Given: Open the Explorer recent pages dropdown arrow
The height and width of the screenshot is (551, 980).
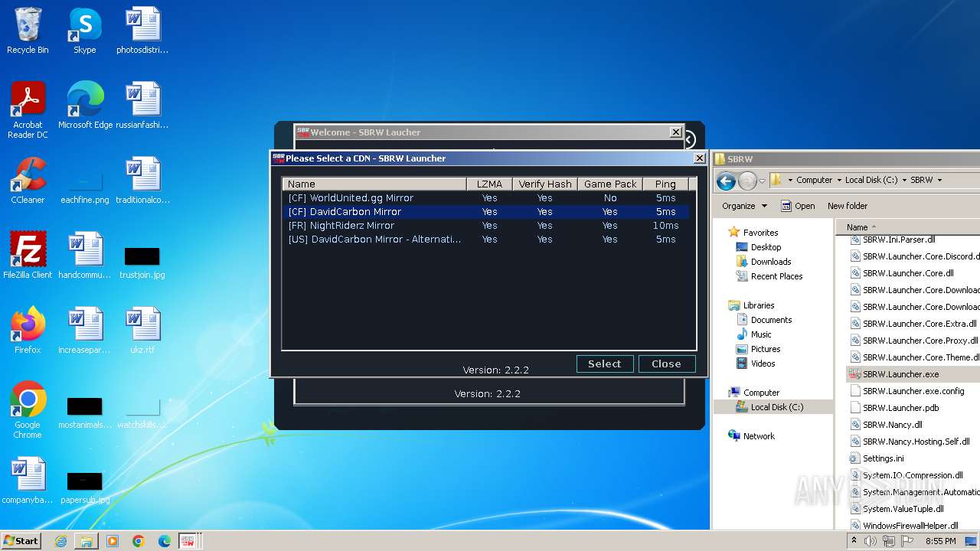Looking at the screenshot, I should click(x=763, y=181).
